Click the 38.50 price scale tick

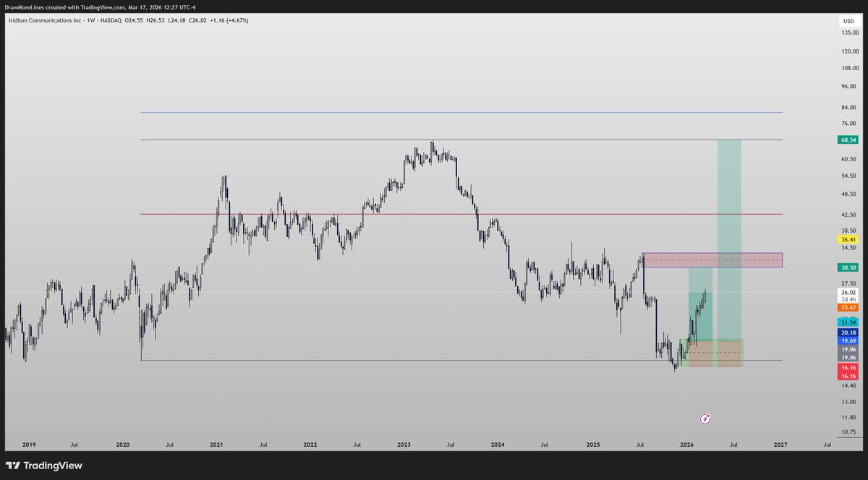tap(848, 230)
